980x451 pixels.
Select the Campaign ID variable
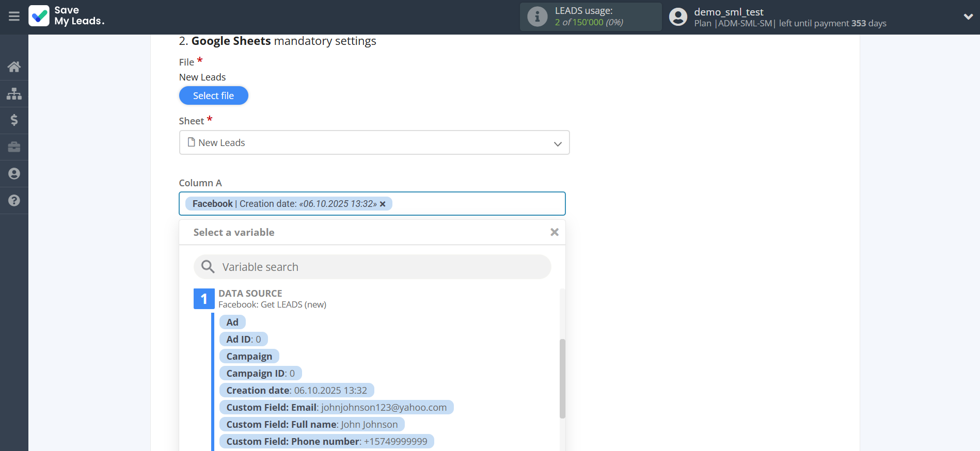[x=260, y=374]
